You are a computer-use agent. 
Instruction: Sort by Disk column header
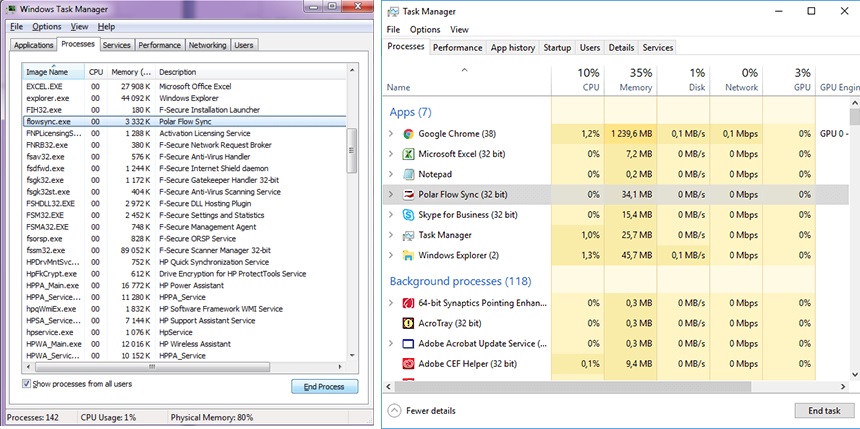pyautogui.click(x=683, y=80)
